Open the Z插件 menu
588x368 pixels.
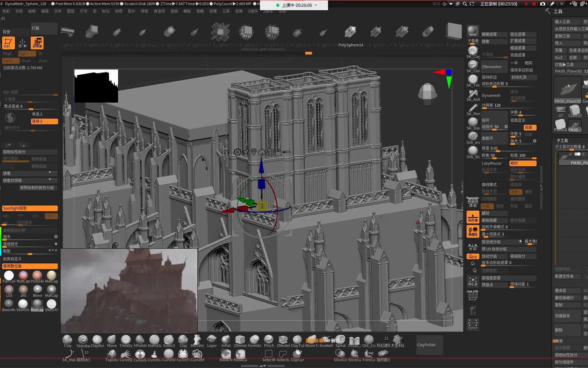point(253,11)
